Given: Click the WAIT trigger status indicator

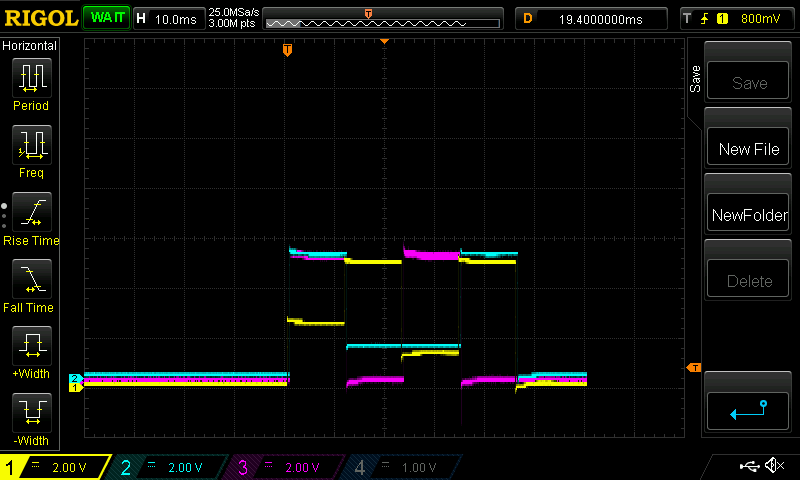Looking at the screenshot, I should pyautogui.click(x=107, y=18).
